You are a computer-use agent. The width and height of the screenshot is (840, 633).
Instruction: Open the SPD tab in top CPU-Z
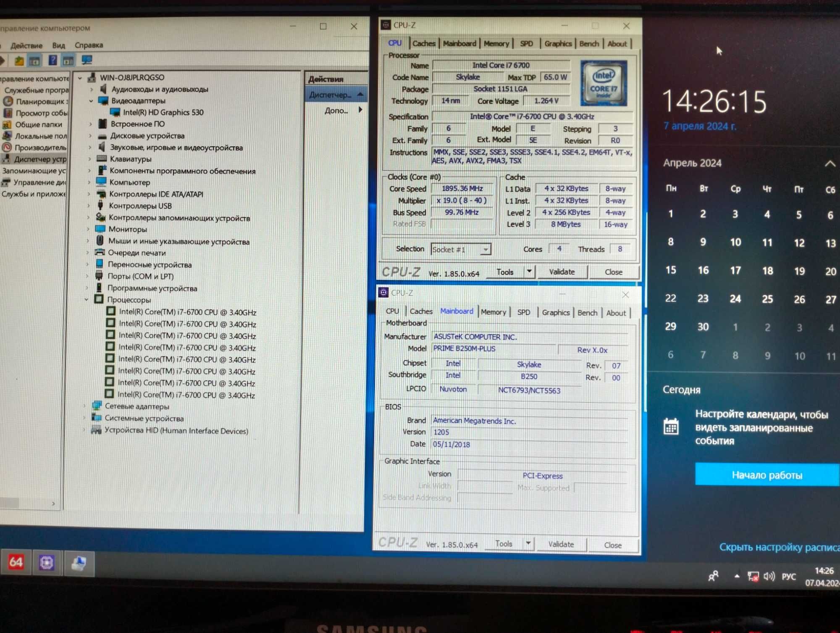(x=526, y=44)
